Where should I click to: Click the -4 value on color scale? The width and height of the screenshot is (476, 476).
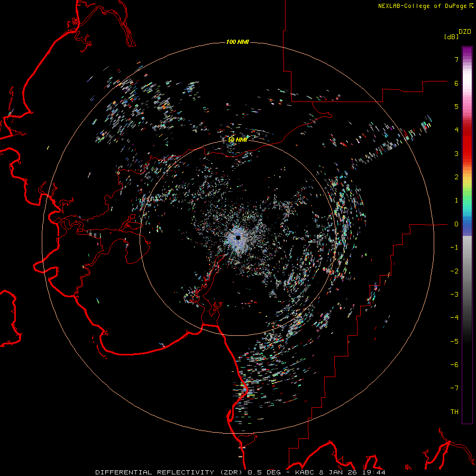(x=454, y=318)
